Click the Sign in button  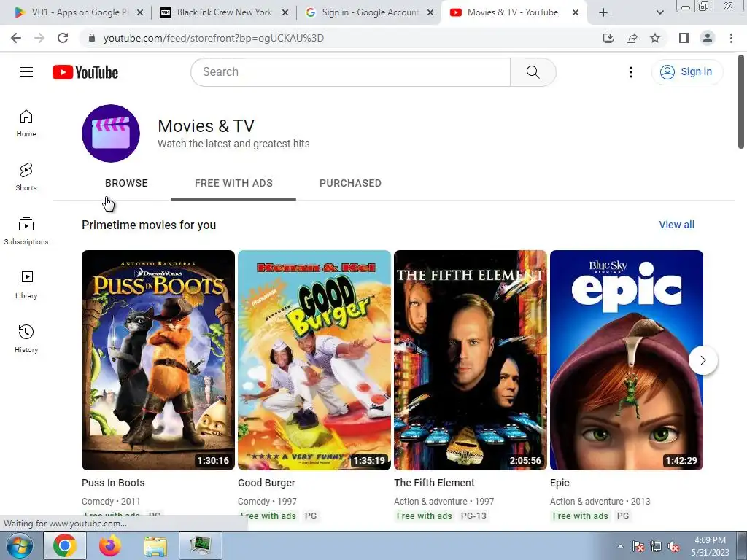click(x=687, y=72)
